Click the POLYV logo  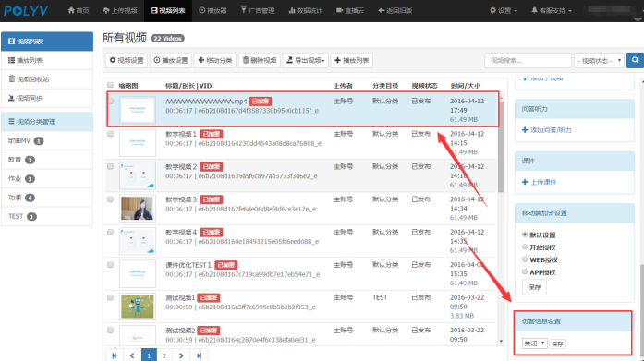click(x=26, y=11)
